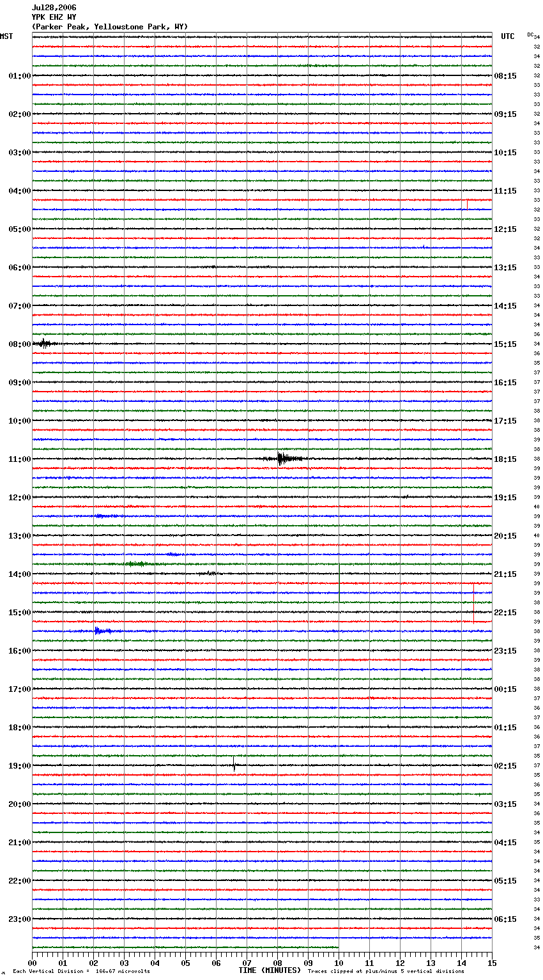Click the green burst above the 14:00 trace
Viewport: 543px width, 980px height.
(136, 563)
